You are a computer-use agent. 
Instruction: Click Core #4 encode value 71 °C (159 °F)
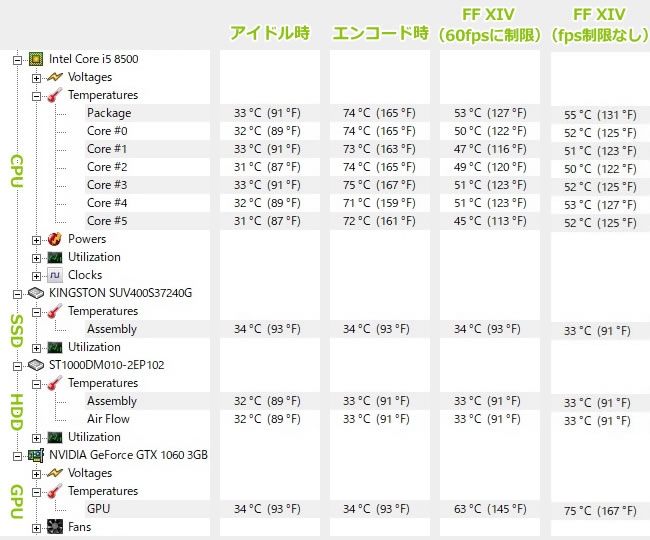379,203
